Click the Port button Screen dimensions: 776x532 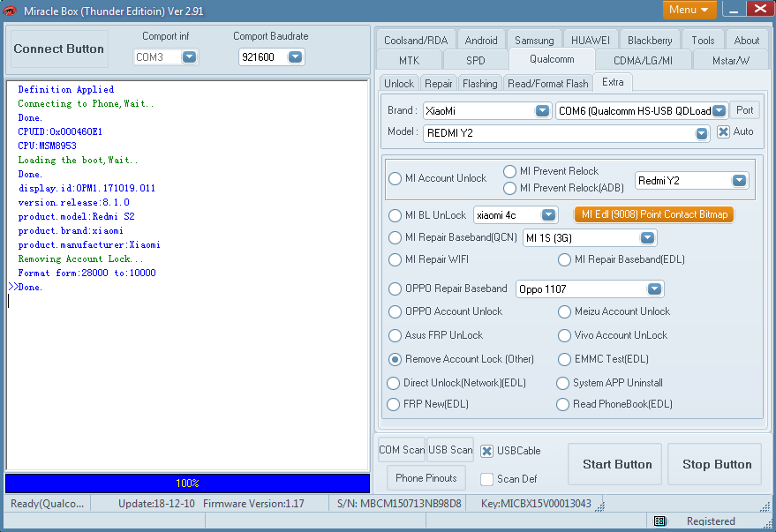(744, 110)
